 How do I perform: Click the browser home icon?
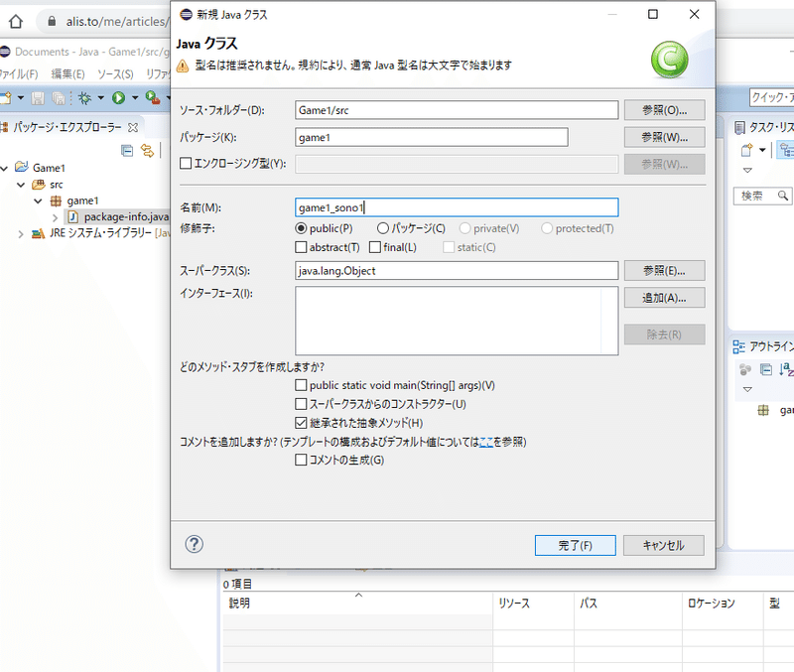point(16,21)
